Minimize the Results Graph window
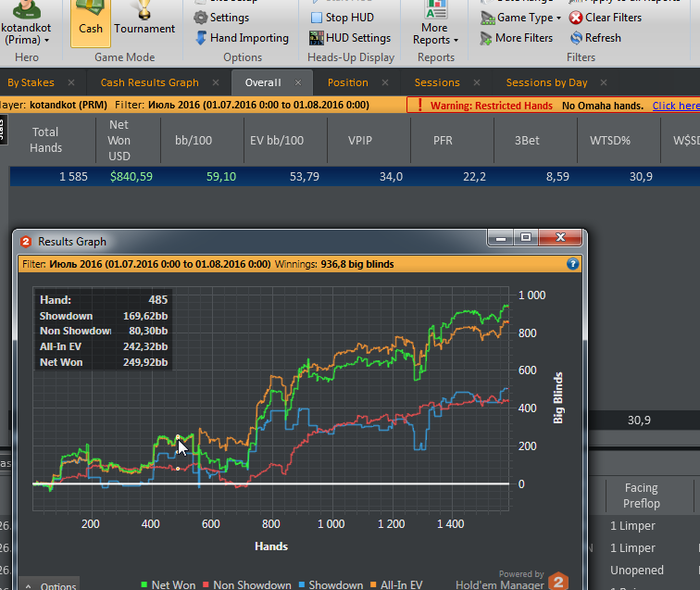 [500, 238]
